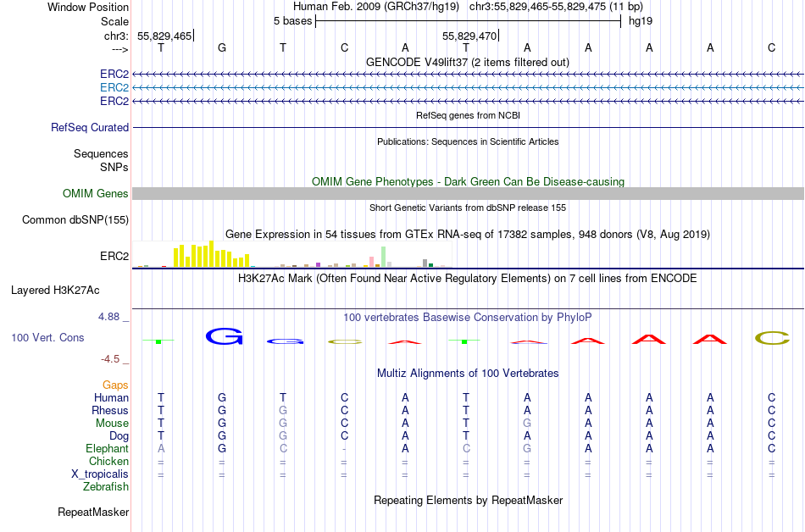This screenshot has width=805, height=532.
Task: Click the light-blue ERC2 transcript arrow line
Action: pyautogui.click(x=468, y=88)
